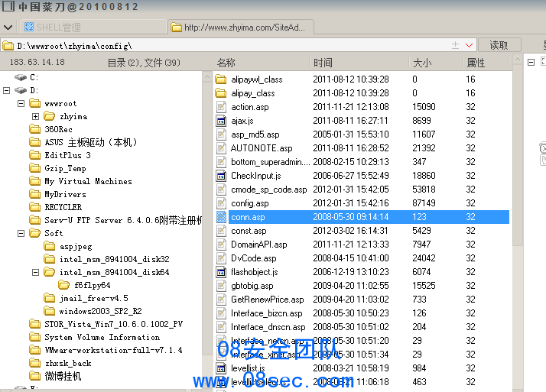Select the aspjpeg folder icon

[x=50, y=246]
